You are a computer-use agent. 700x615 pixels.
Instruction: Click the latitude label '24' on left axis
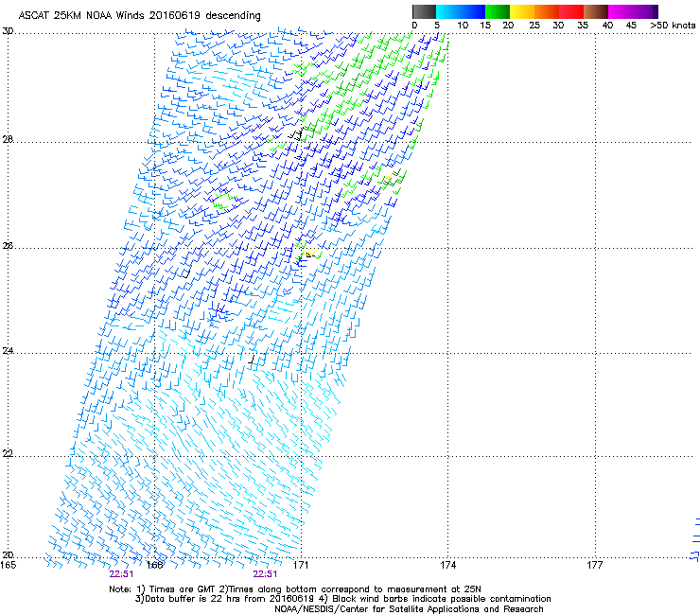click(x=8, y=351)
